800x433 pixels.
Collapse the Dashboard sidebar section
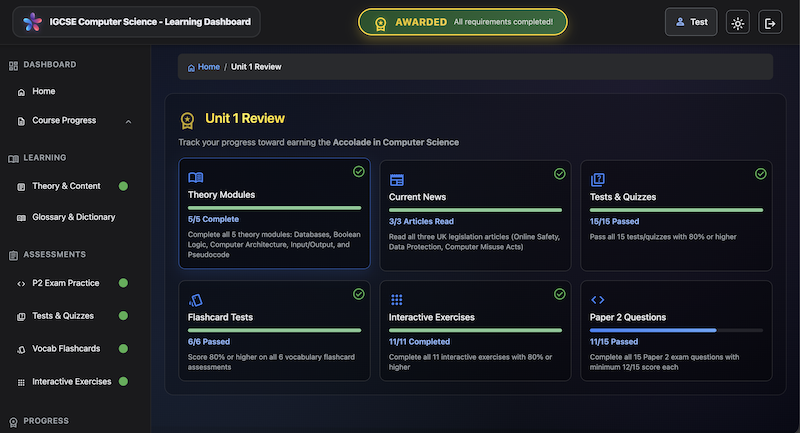coord(50,65)
